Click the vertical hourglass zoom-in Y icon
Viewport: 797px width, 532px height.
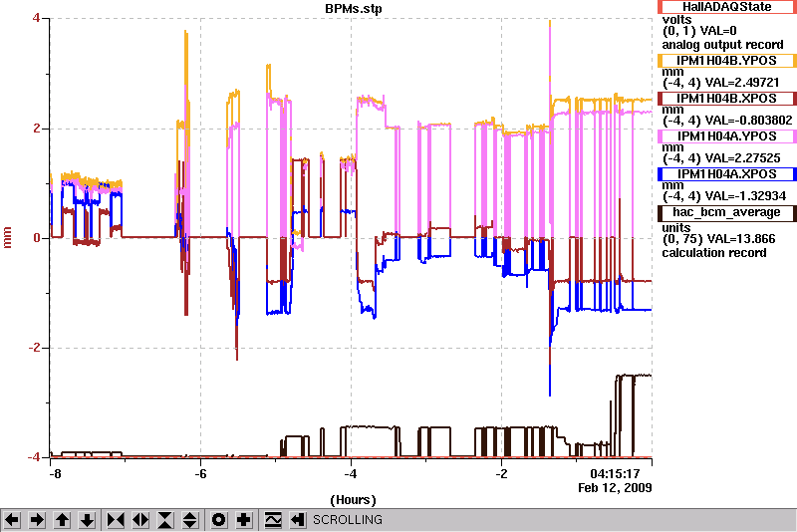[165, 520]
